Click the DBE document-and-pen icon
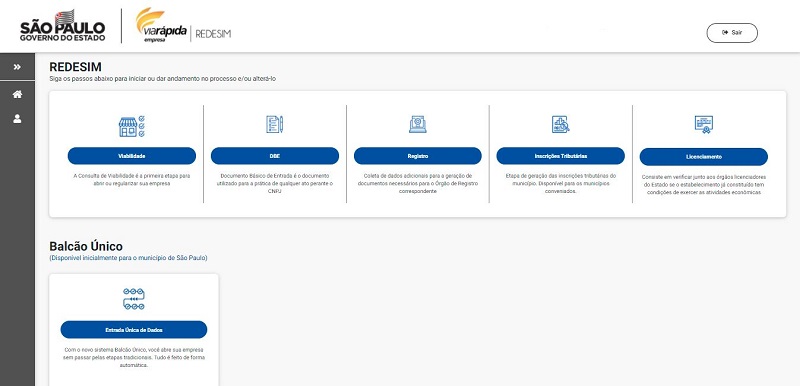This screenshot has width=800, height=386. (x=274, y=124)
